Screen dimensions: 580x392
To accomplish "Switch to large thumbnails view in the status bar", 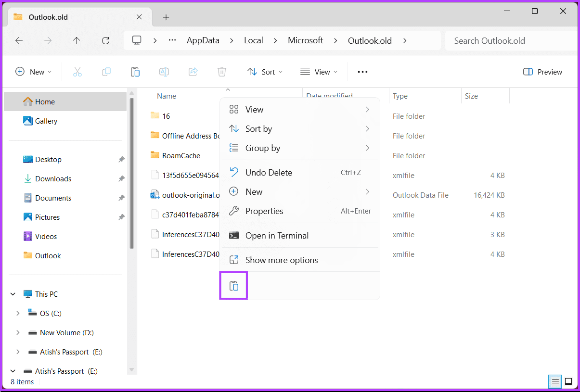I will (x=568, y=381).
